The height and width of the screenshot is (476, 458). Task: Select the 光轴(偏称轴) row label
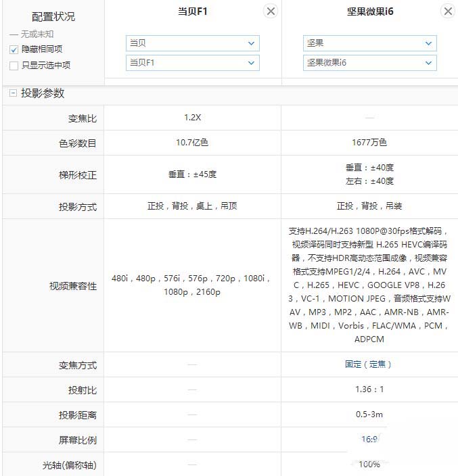coord(69,465)
